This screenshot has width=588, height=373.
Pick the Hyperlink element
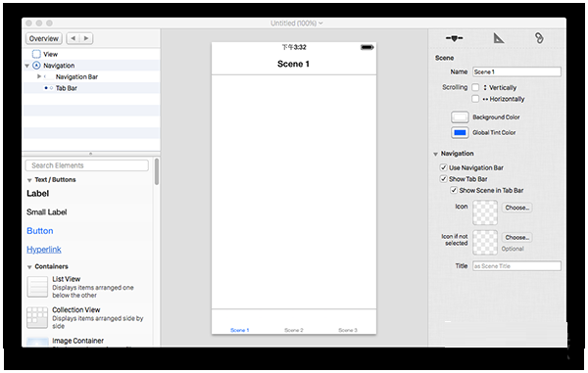coord(44,250)
